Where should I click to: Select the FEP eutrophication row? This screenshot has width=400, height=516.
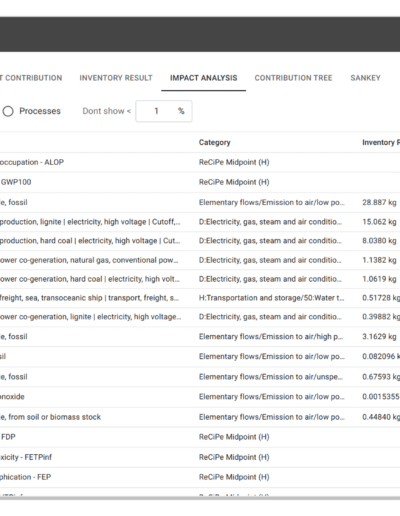point(200,477)
